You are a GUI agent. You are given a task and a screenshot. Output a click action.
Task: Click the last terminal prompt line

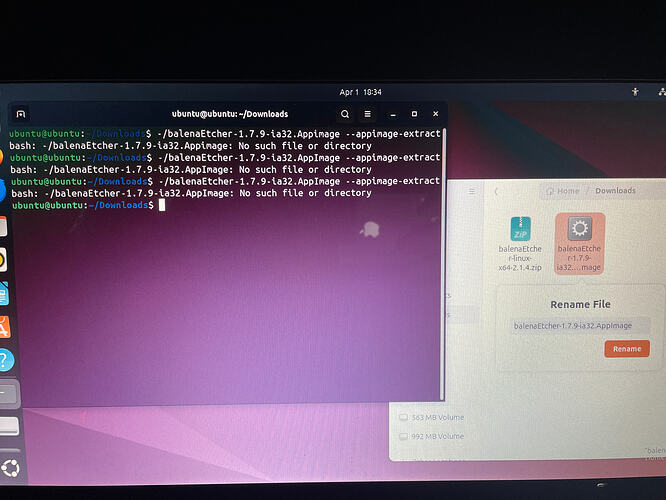pos(88,205)
